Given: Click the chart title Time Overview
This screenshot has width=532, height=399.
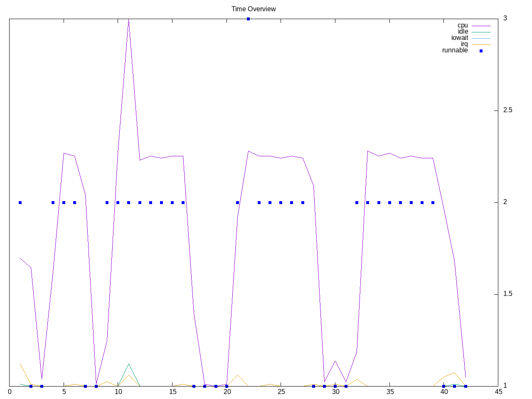Looking at the screenshot, I should (x=254, y=9).
